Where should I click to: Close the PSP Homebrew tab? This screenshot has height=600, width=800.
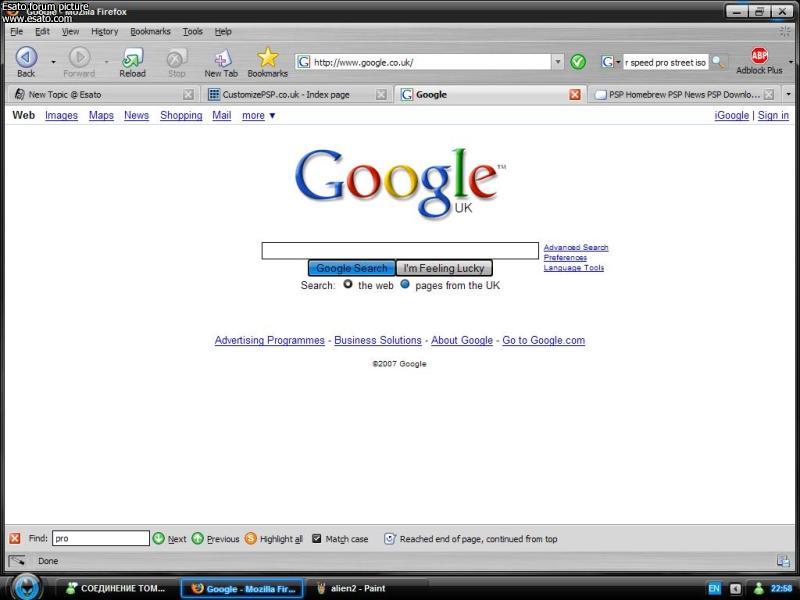pyautogui.click(x=769, y=94)
